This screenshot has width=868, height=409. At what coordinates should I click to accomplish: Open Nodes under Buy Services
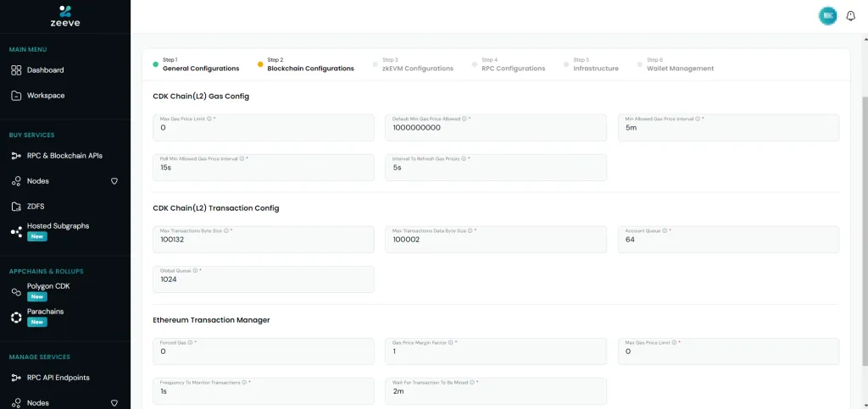38,181
